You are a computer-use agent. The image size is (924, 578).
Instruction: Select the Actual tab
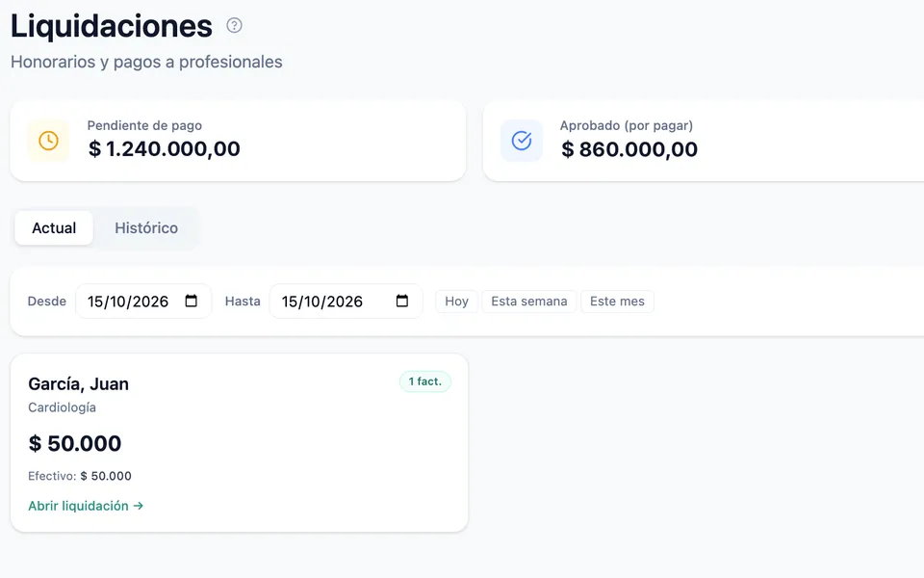tap(54, 227)
